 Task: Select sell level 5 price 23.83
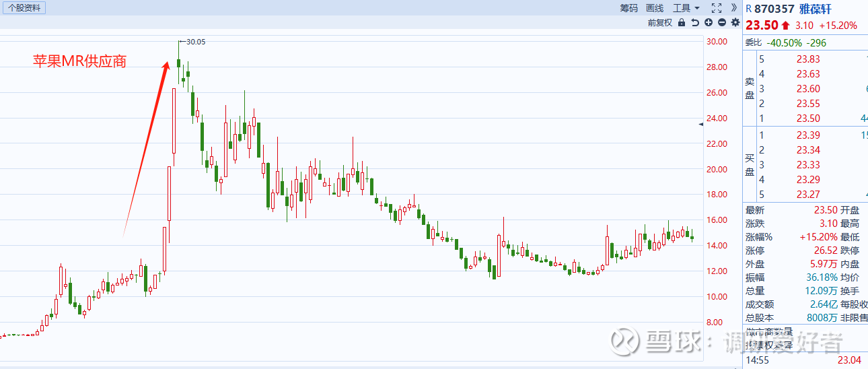point(808,59)
